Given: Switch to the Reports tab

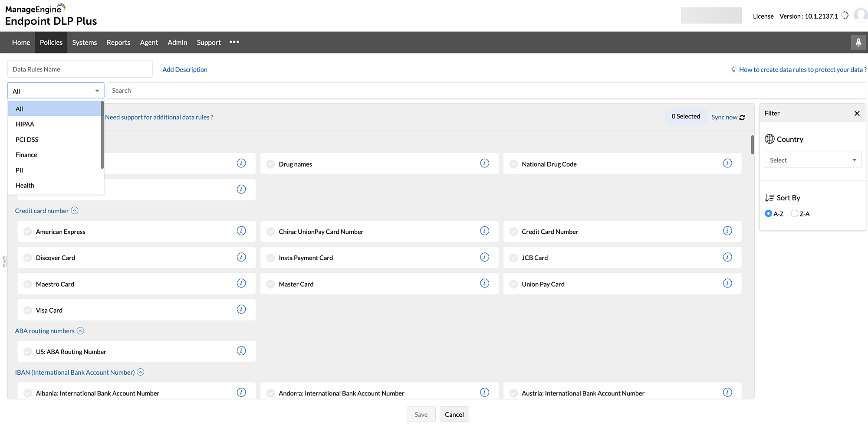Looking at the screenshot, I should (x=118, y=42).
